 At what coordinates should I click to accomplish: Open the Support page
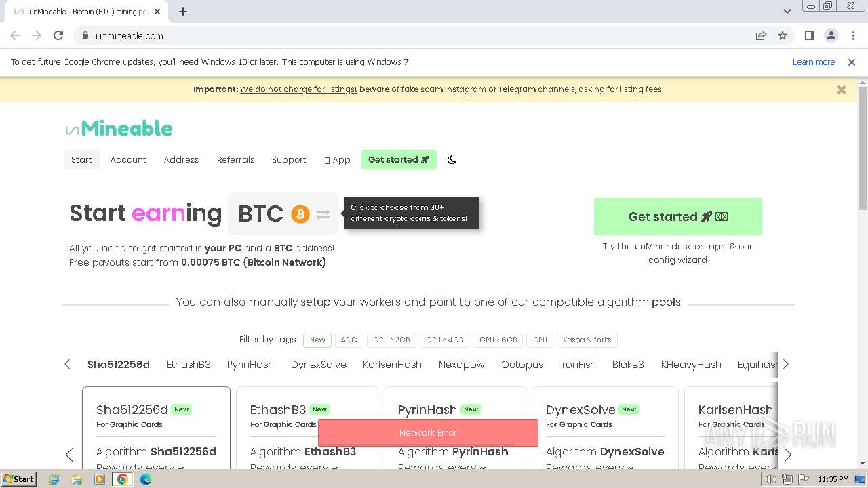point(289,159)
